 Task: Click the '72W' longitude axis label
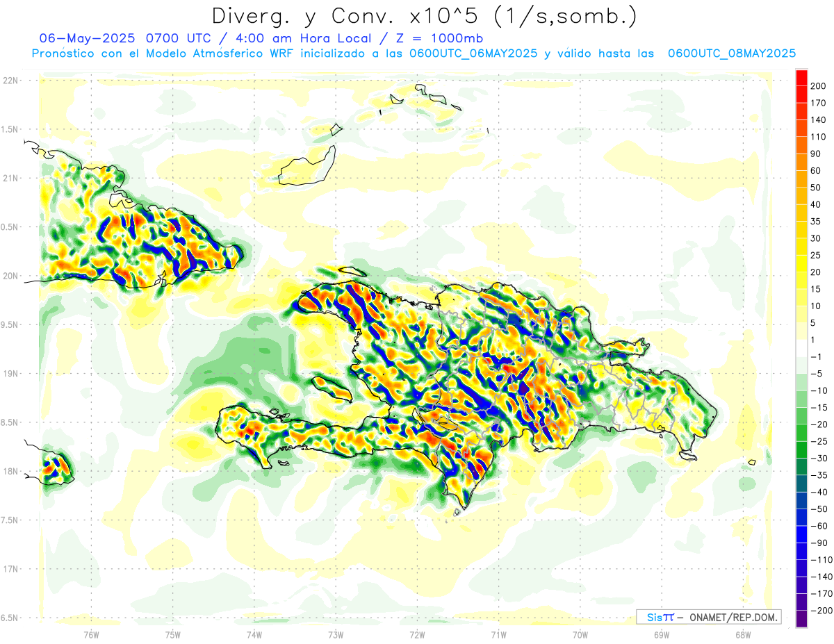pyautogui.click(x=417, y=634)
